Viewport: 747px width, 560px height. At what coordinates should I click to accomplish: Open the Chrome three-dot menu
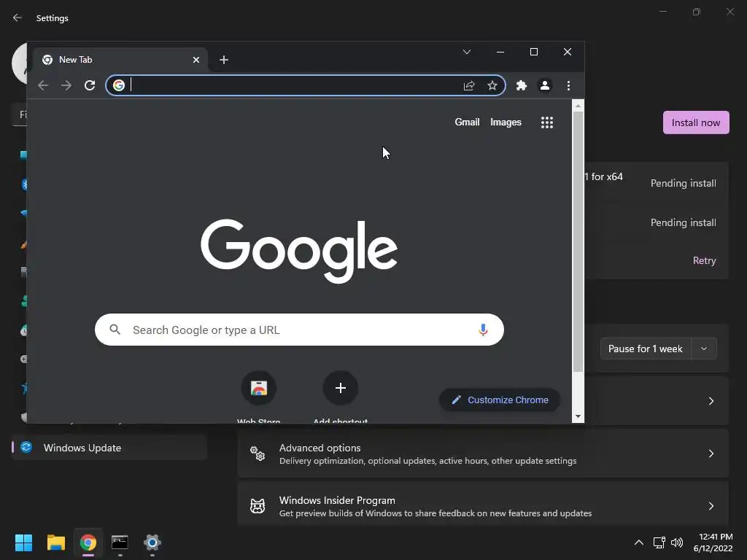pos(568,85)
